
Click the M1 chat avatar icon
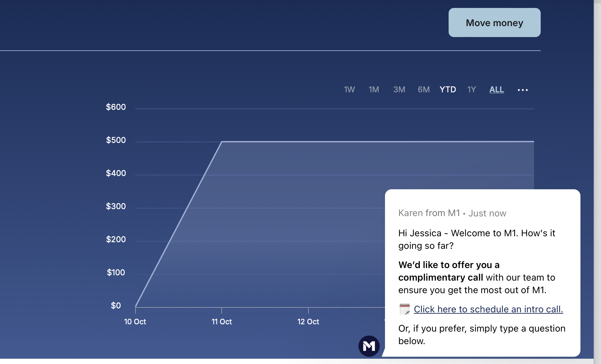pos(369,346)
